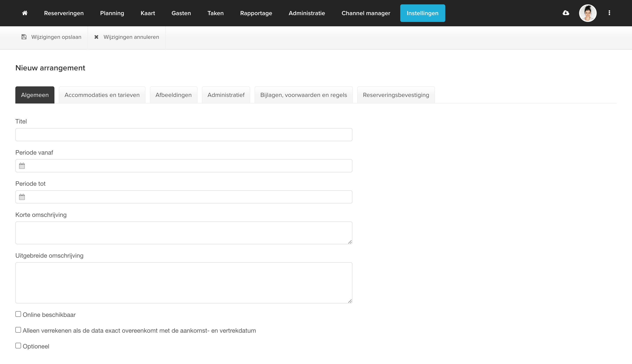Screen dimensions: 632x364
Task: Click the calendar icon in Periode vanaf
Action: (22, 166)
